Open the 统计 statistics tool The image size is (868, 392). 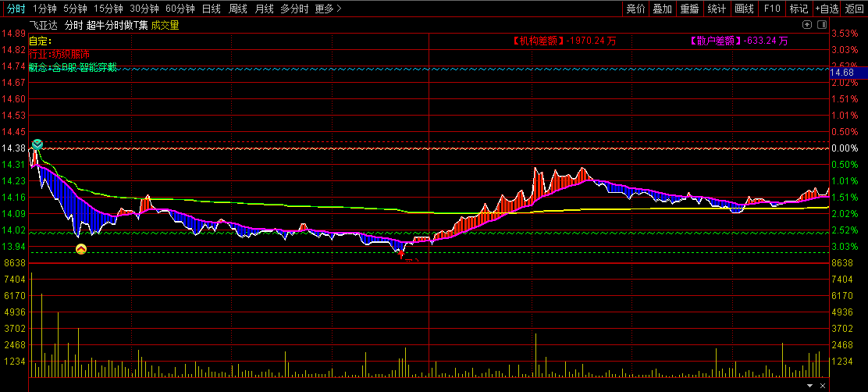tap(717, 9)
